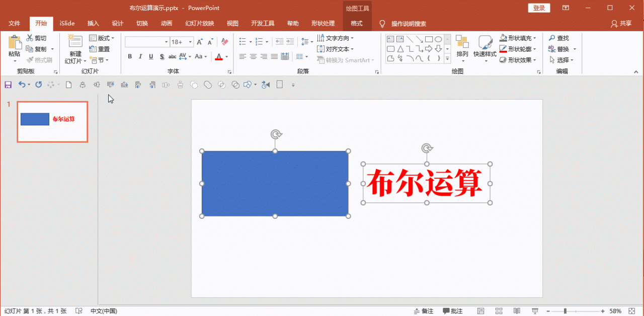The height and width of the screenshot is (316, 644).
Task: Select the Rectangle shape in the shapes gallery
Action: 429,39
